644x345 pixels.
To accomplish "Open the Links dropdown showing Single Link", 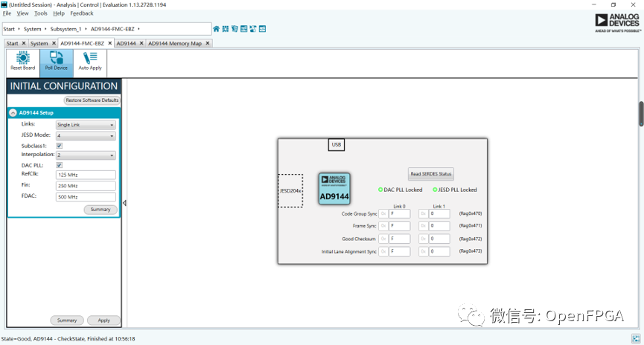I will [x=86, y=125].
